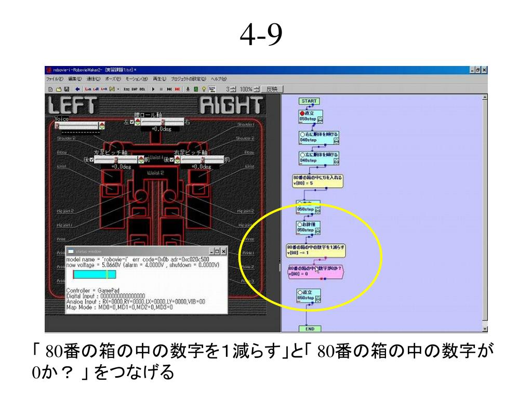Open the ファイル menu

click(54, 79)
